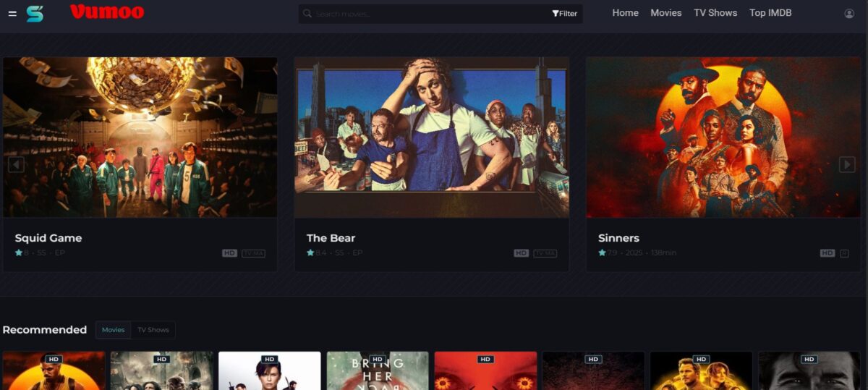Open the hamburger menu icon
This screenshot has width=868, height=390.
(12, 14)
